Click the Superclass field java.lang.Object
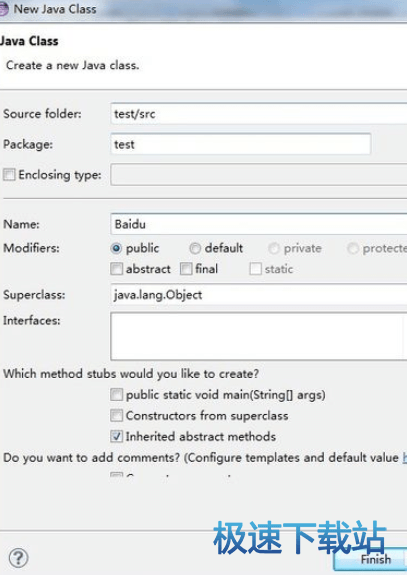This screenshot has height=575, width=407. click(x=258, y=294)
